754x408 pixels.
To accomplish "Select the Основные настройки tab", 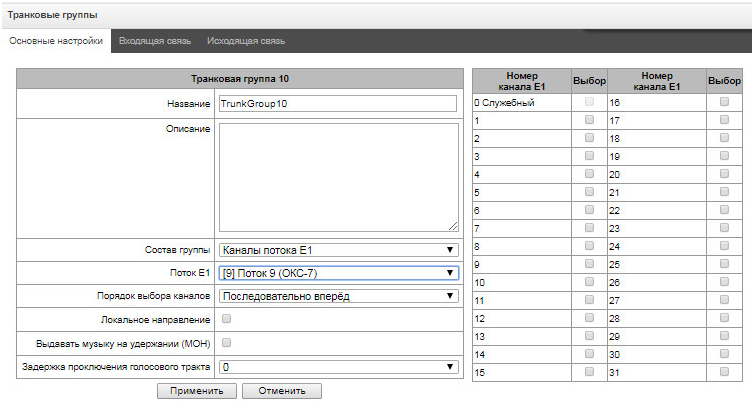I will point(55,42).
